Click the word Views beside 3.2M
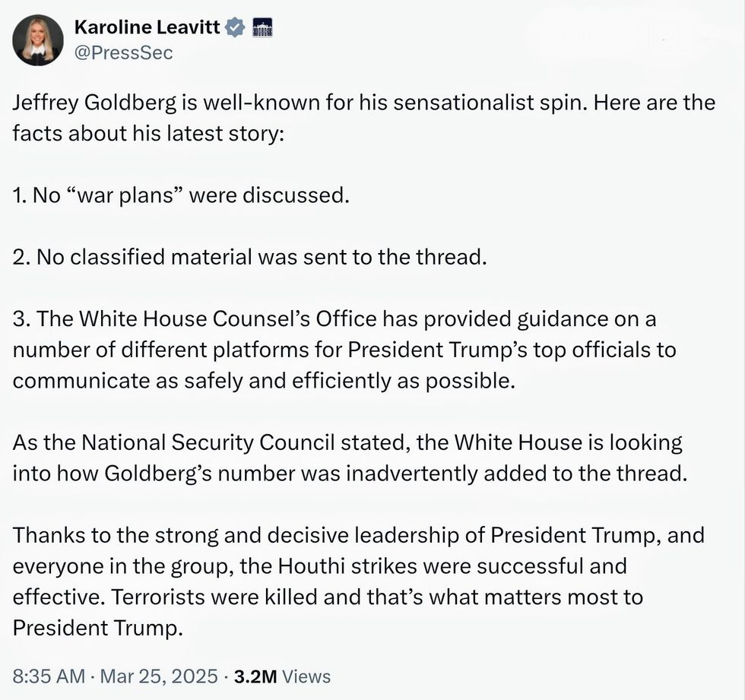 point(306,676)
